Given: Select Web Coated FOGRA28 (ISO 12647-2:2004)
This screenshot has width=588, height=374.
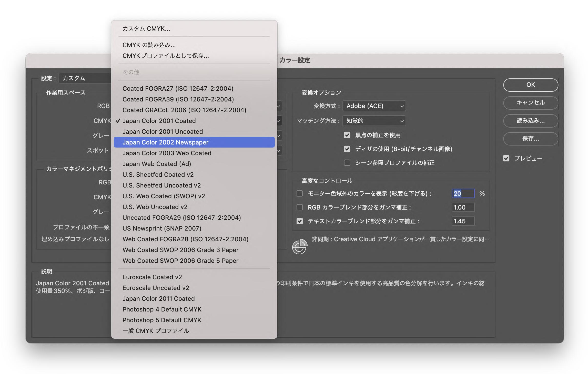Looking at the screenshot, I should 194,239.
